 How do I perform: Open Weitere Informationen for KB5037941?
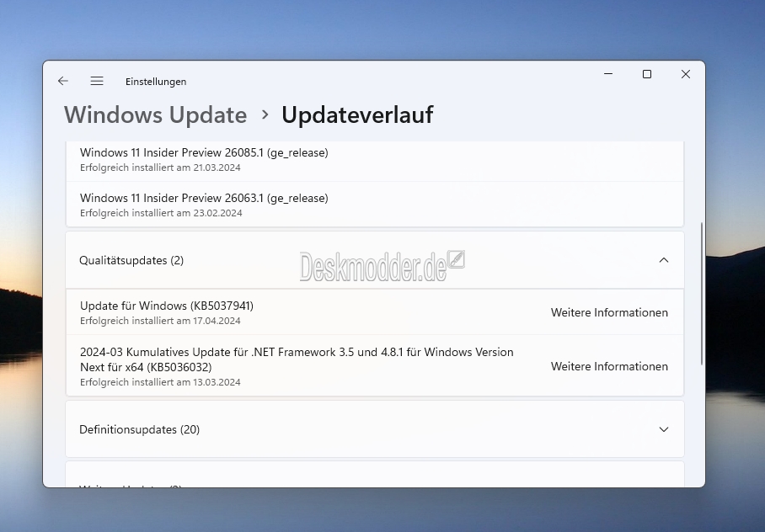[609, 312]
